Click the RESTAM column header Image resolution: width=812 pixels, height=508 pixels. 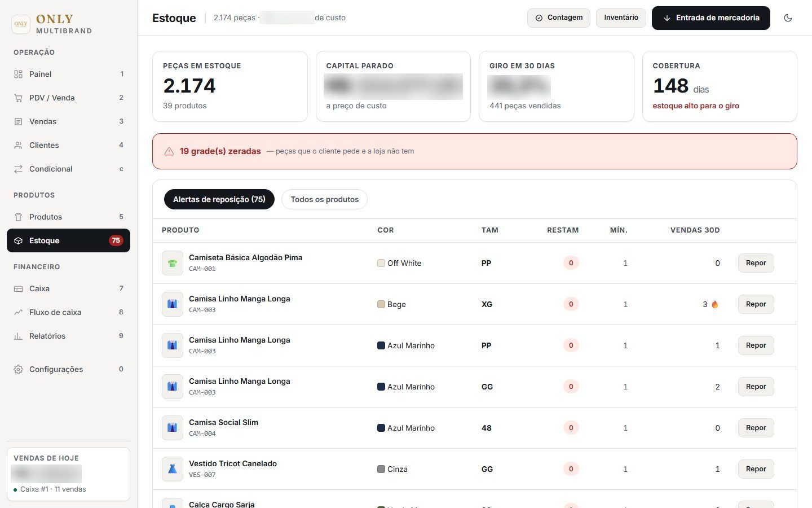point(563,230)
